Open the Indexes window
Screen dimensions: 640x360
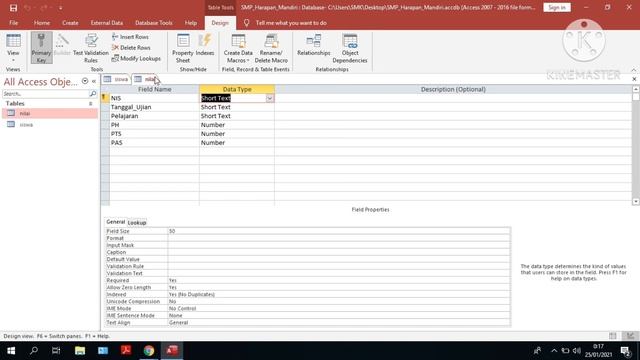[x=205, y=45]
